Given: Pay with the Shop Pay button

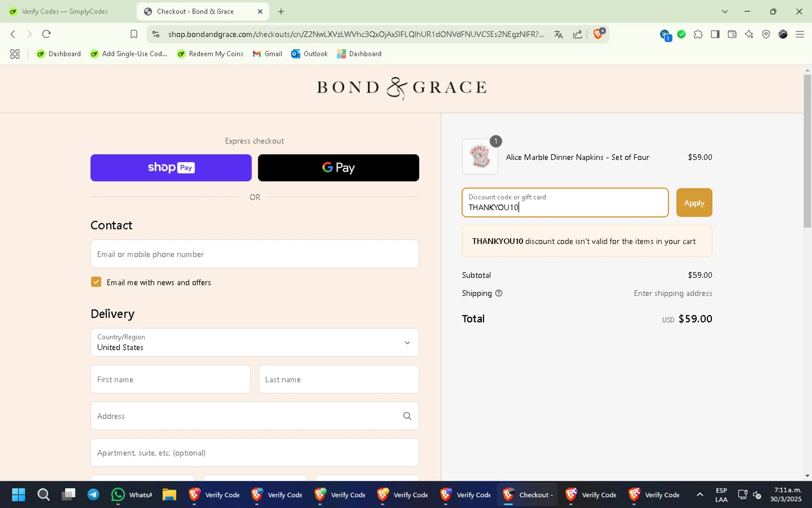Looking at the screenshot, I should tap(171, 168).
